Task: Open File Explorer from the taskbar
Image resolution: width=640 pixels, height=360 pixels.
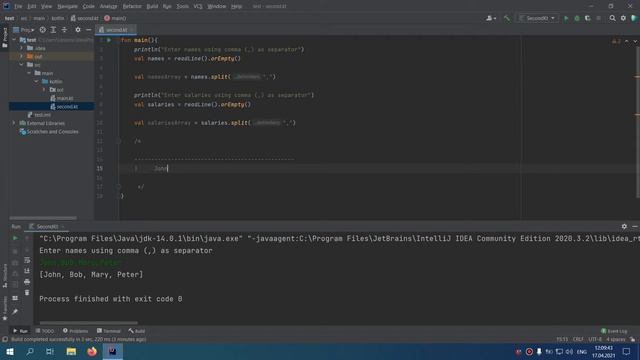Action: (71, 351)
